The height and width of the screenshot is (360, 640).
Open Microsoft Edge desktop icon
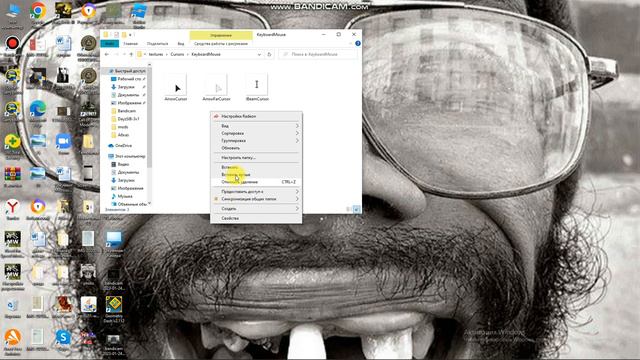[38, 109]
